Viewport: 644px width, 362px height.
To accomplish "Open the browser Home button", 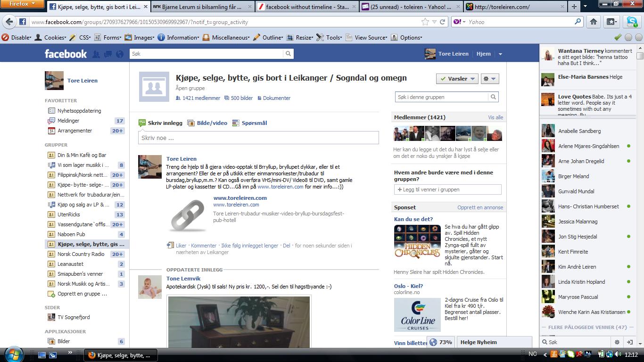I will [594, 22].
